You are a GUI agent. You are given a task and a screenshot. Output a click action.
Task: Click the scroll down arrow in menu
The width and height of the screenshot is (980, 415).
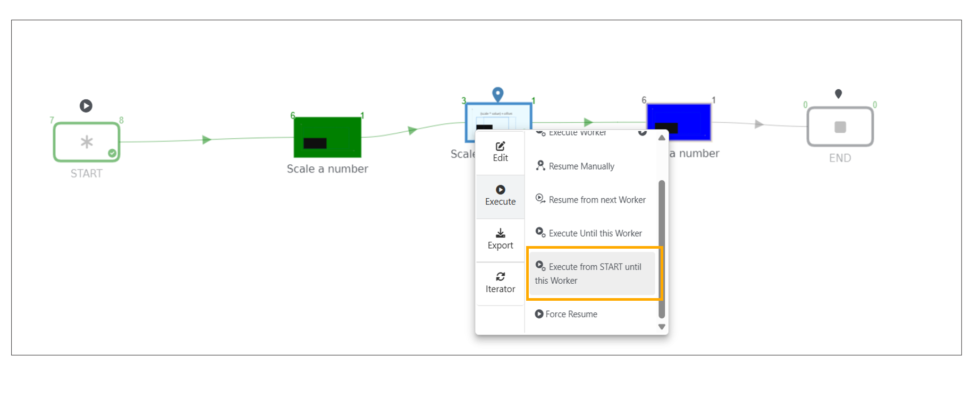point(662,327)
